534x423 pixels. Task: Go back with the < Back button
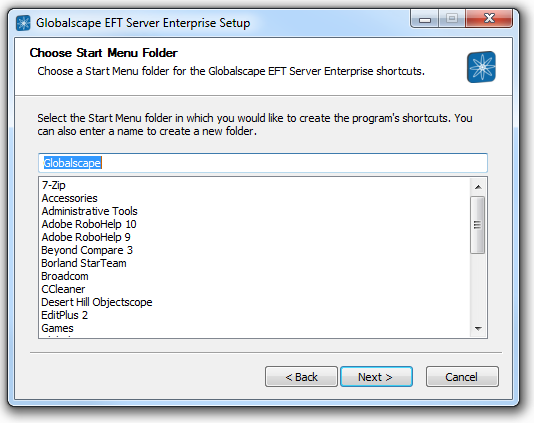[301, 377]
